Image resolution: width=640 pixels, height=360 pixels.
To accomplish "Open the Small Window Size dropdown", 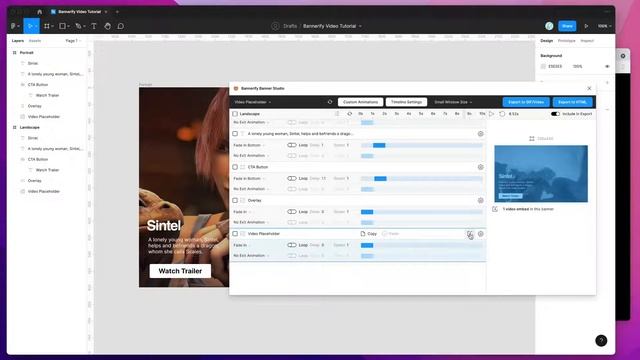I will click(x=453, y=102).
